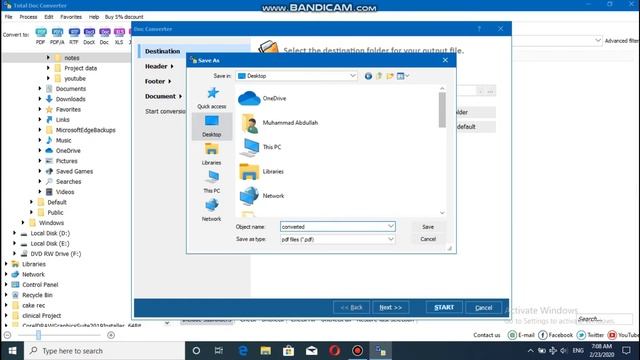The image size is (640, 360).
Task: Select Control Panel in the folder tree
Action: 35,284
